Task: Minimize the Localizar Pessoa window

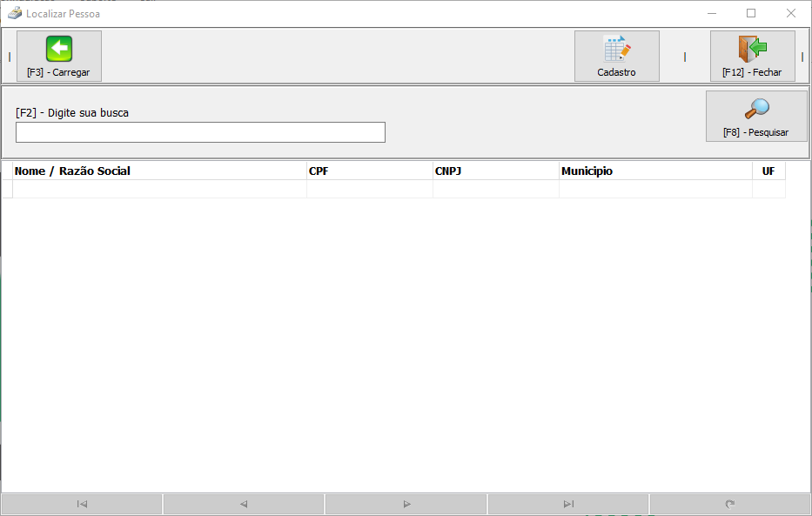Action: pos(712,13)
